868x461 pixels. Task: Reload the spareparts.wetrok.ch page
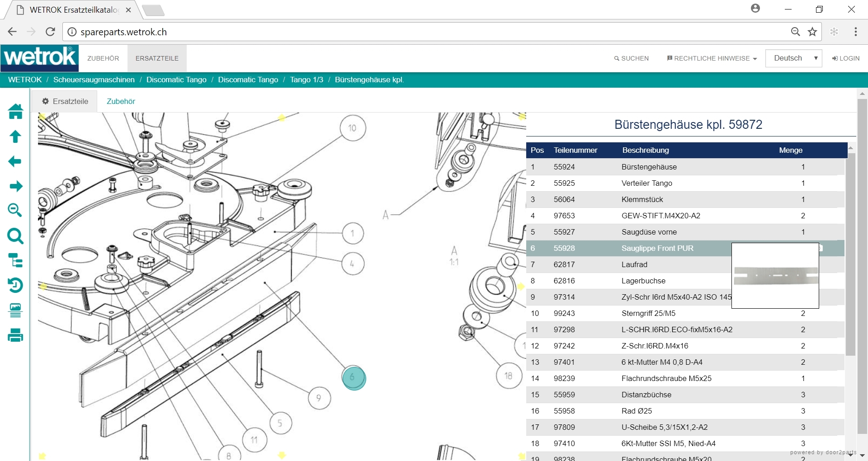pyautogui.click(x=50, y=32)
